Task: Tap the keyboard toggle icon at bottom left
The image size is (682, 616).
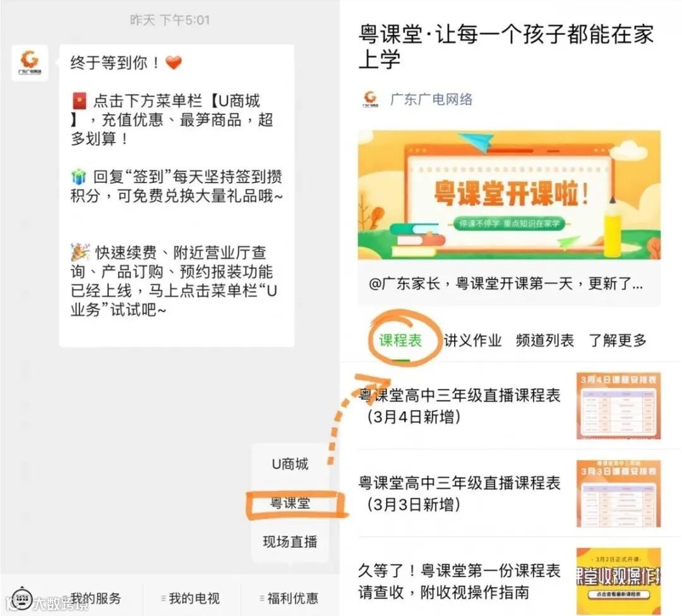Action: pyautogui.click(x=20, y=598)
